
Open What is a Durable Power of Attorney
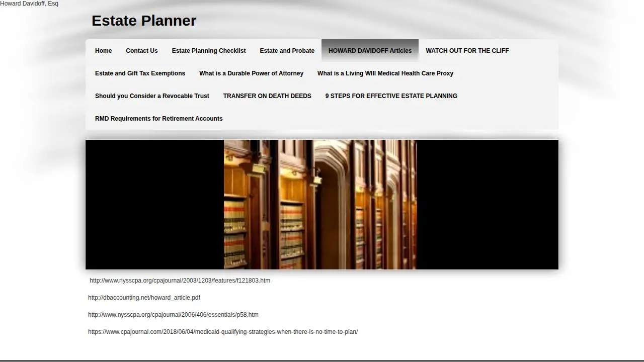tap(251, 73)
